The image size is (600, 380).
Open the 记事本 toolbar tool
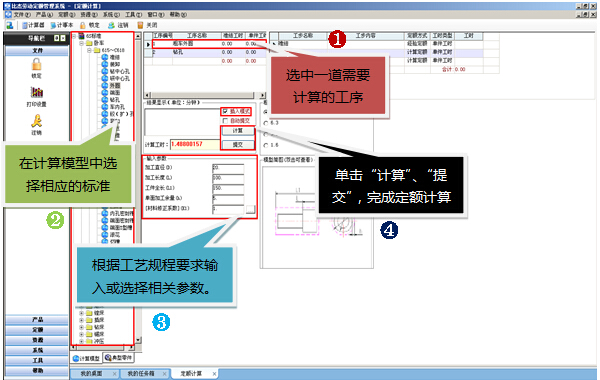(x=61, y=25)
